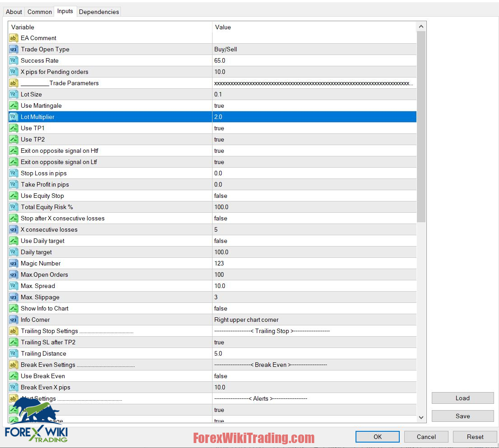Click the bool icon beside Use Equity Stop
Viewport: 499px width, 448px height.
14,196
